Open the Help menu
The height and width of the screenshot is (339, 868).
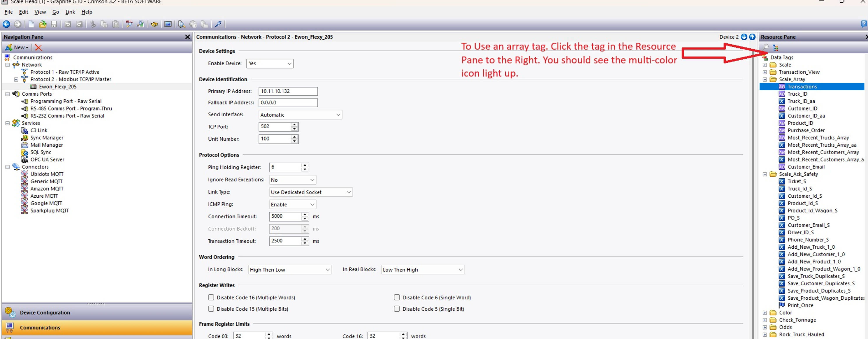[87, 12]
